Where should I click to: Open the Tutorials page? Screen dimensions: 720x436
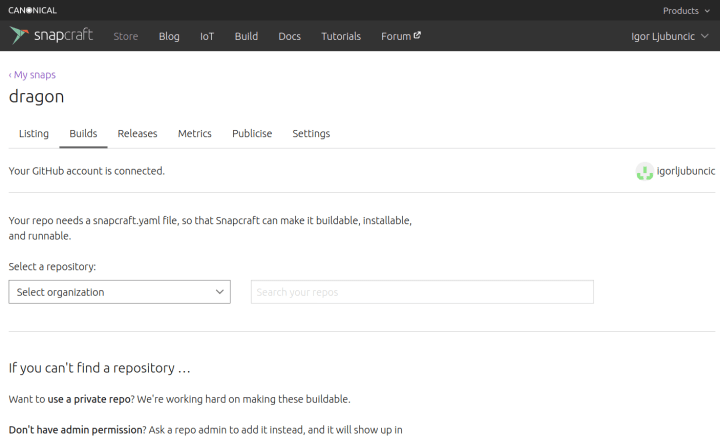click(341, 36)
